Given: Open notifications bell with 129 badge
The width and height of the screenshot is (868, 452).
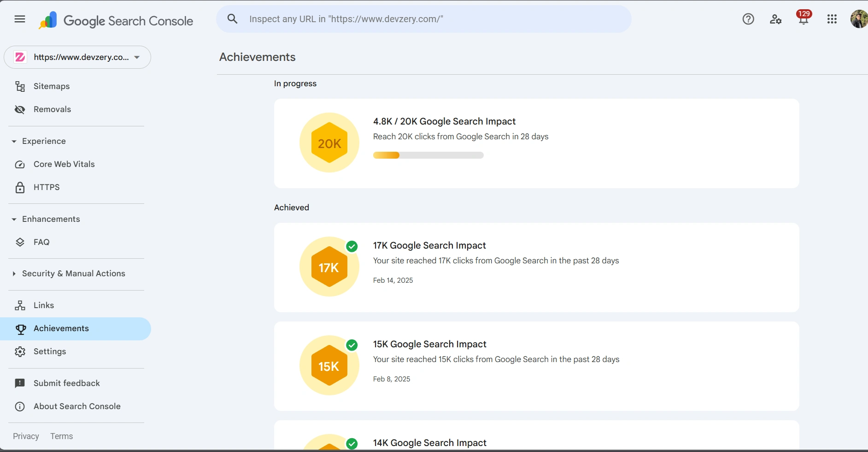Looking at the screenshot, I should click(803, 18).
